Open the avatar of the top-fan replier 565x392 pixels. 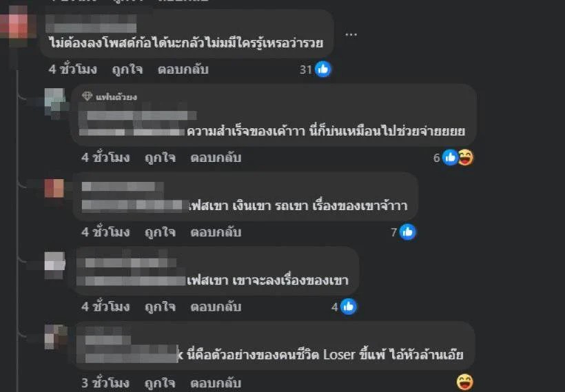pos(56,103)
